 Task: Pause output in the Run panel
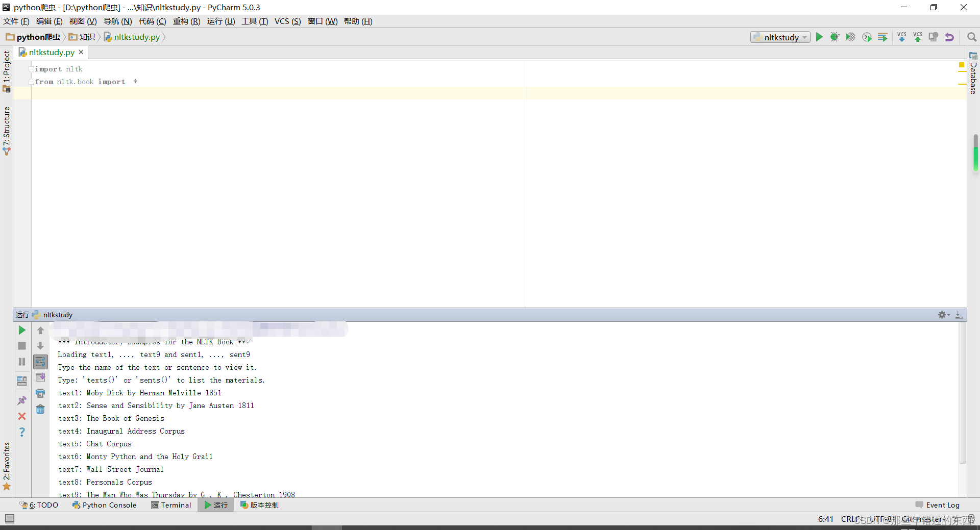[22, 362]
